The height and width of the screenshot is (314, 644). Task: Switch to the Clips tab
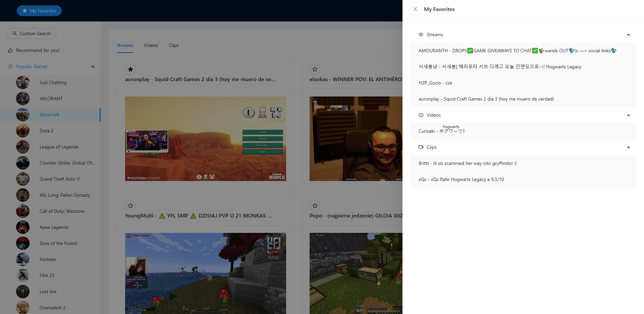(x=173, y=45)
